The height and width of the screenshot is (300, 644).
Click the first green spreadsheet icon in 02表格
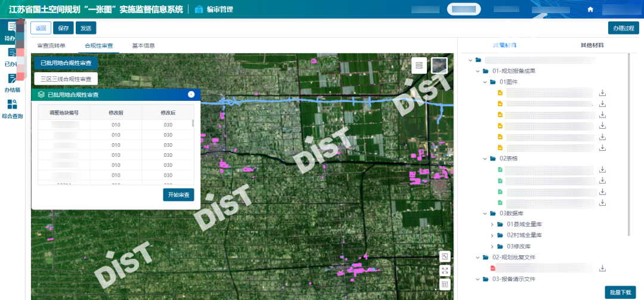[500, 169]
